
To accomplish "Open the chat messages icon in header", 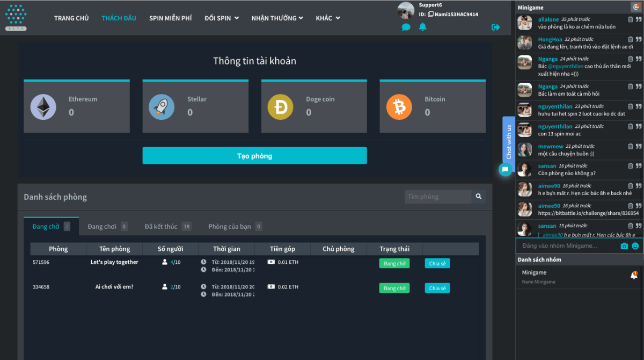I will [406, 27].
